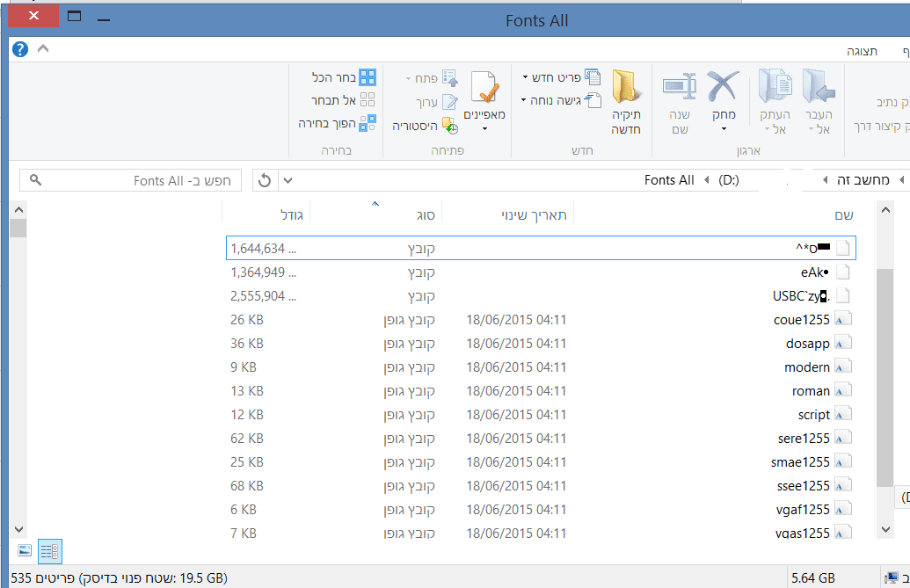This screenshot has width=910, height=588.
Task: Switch to the View (תצוגה) tab
Action: coord(862,51)
